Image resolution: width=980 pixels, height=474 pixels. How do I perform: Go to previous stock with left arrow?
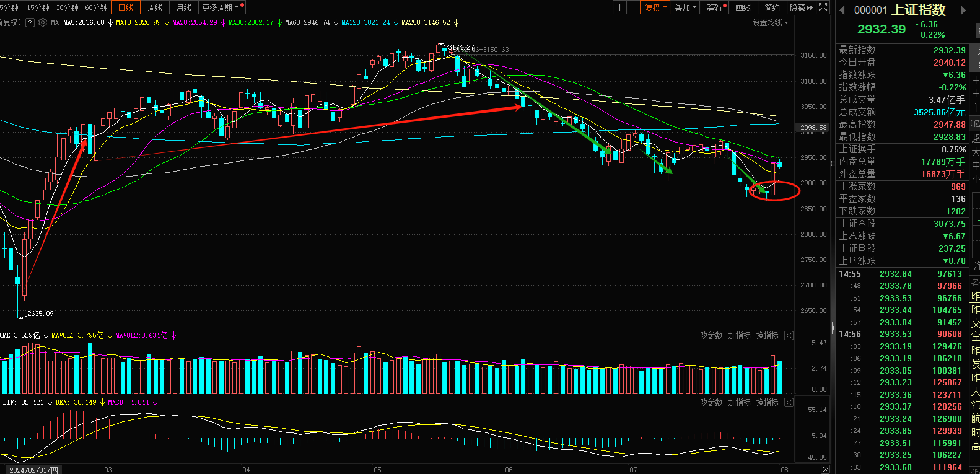click(x=842, y=10)
